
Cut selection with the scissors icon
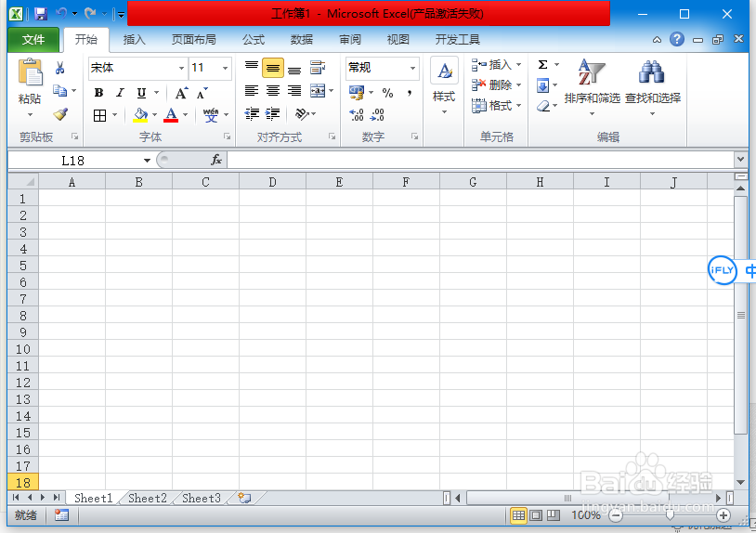point(59,68)
